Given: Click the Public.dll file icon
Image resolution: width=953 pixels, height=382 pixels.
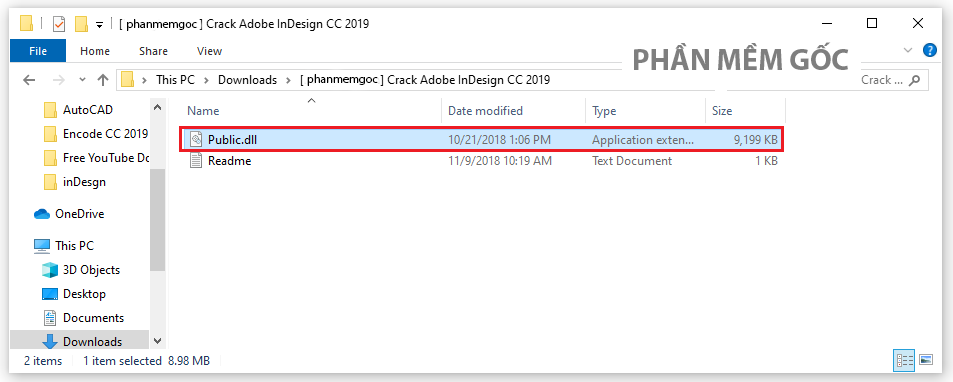Looking at the screenshot, I should pyautogui.click(x=196, y=140).
